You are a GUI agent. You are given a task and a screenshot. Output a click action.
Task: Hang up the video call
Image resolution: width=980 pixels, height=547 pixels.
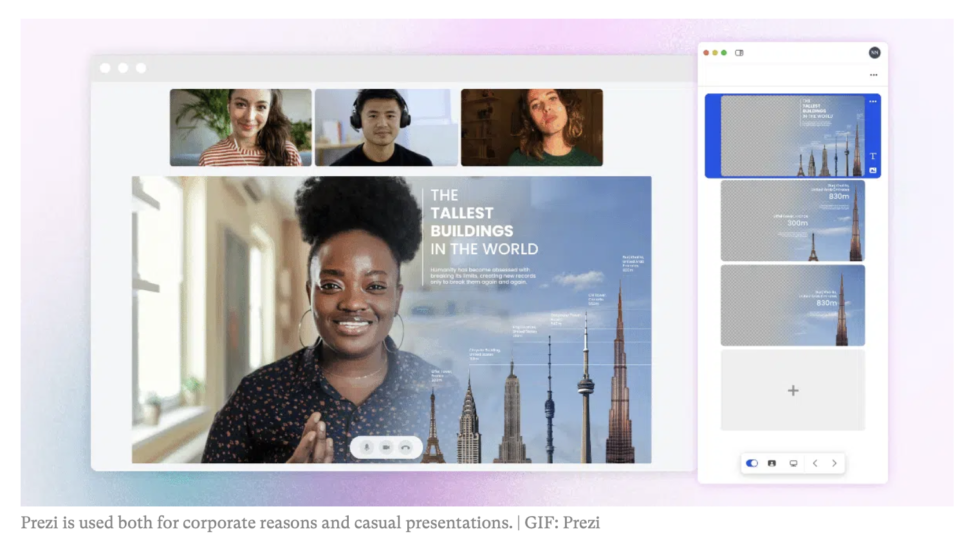[405, 447]
